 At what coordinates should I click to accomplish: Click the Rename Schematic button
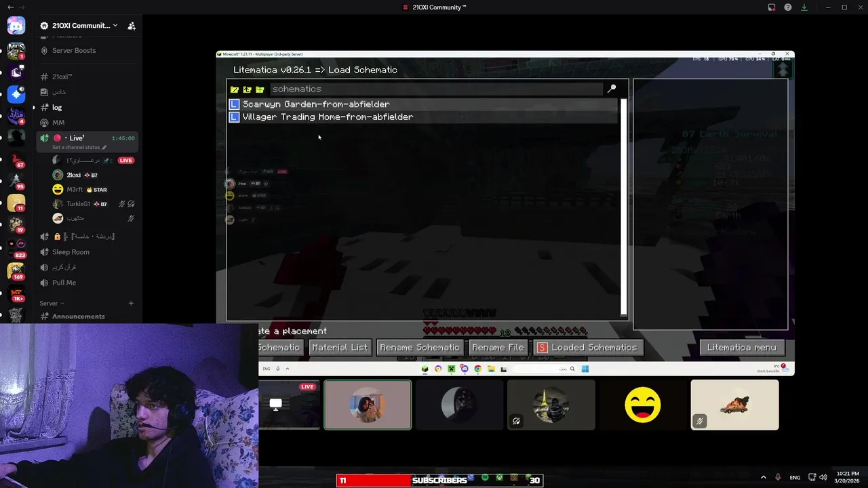pyautogui.click(x=420, y=348)
